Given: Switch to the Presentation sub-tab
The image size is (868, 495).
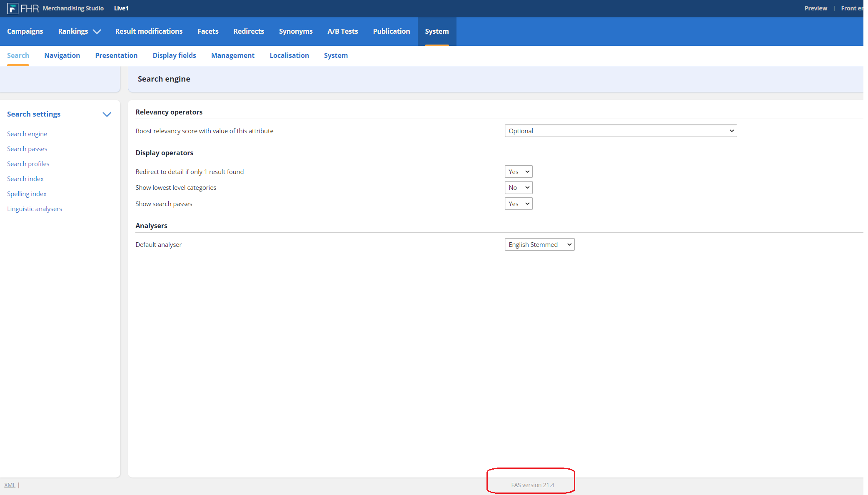Looking at the screenshot, I should 116,55.
